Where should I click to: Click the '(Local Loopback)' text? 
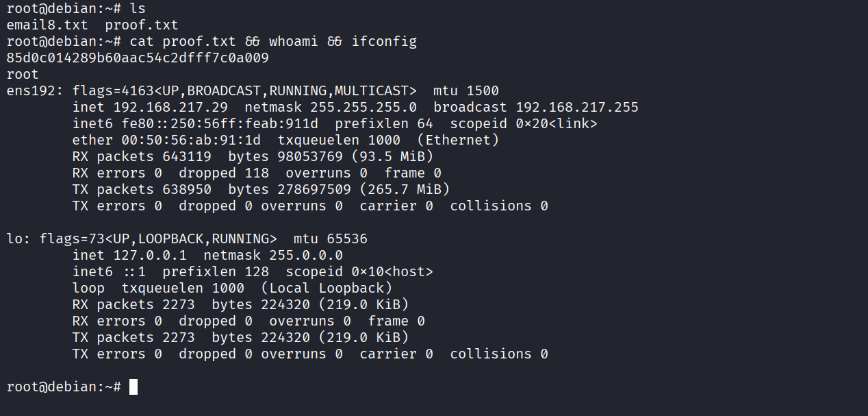tap(327, 289)
